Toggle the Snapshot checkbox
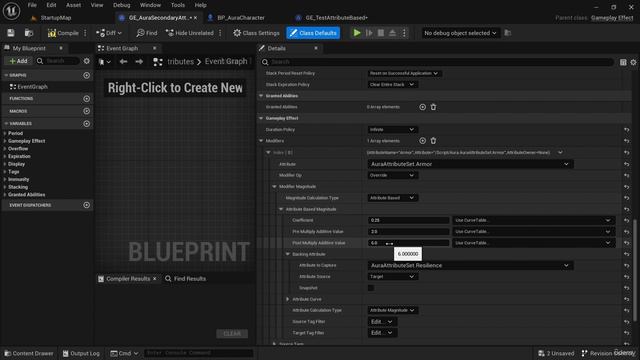This screenshot has height=360, width=640. [371, 288]
